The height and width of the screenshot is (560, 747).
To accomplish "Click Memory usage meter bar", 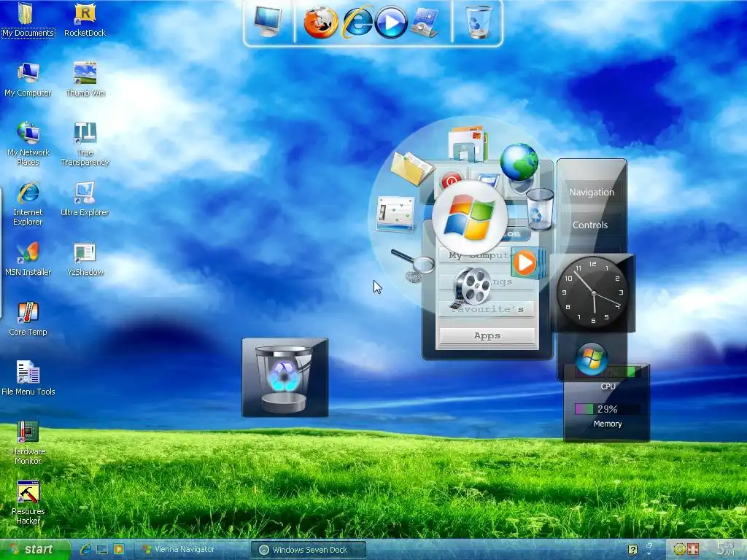I will pyautogui.click(x=607, y=409).
